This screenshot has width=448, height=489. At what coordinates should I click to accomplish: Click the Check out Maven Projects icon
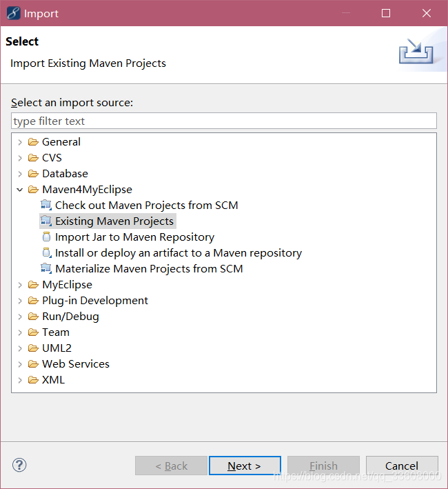point(46,206)
